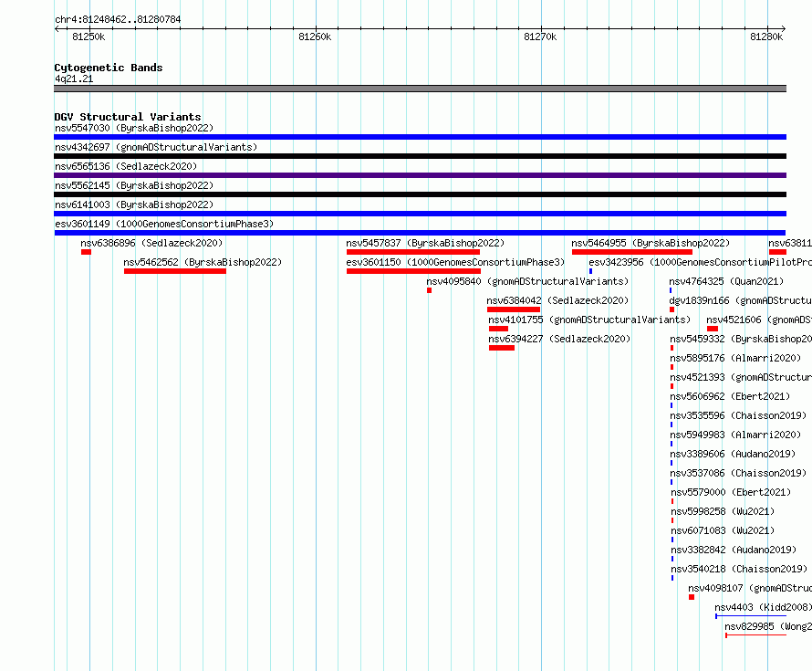Click nsv3389606 Audano2019 variant label
Screen dimensions: 812x671
click(x=733, y=454)
